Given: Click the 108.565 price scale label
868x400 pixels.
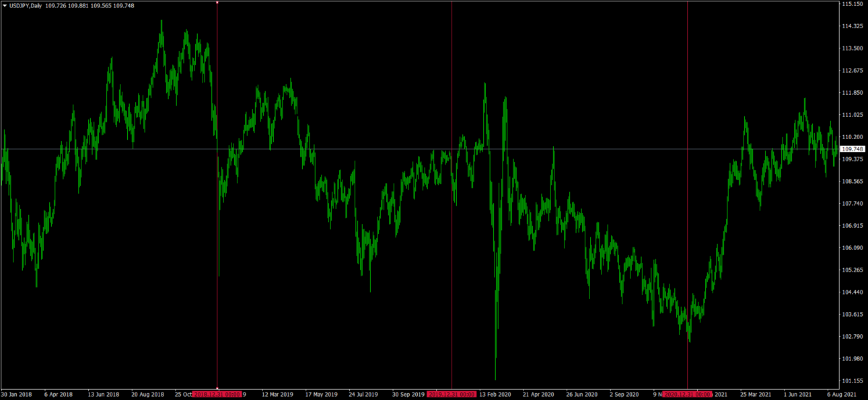Looking at the screenshot, I should 852,182.
